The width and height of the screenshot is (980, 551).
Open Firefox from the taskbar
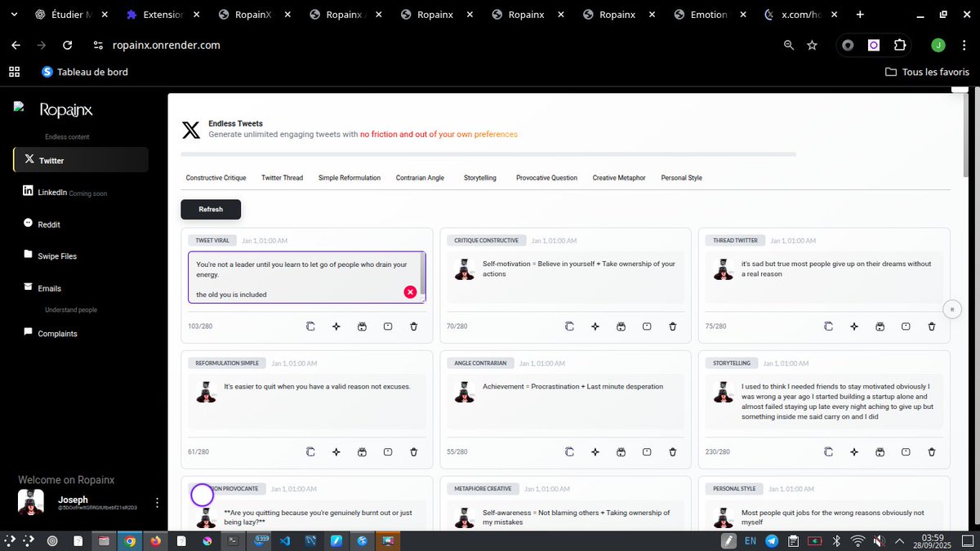pos(156,540)
